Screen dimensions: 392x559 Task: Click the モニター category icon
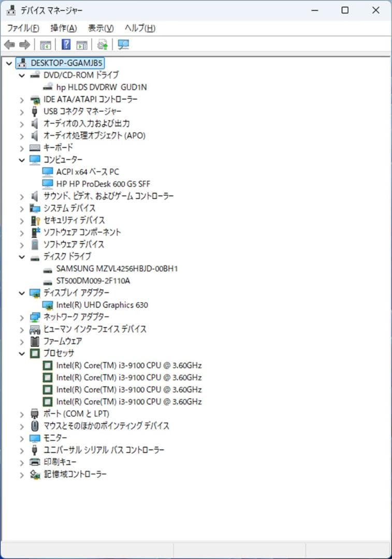[x=35, y=438]
